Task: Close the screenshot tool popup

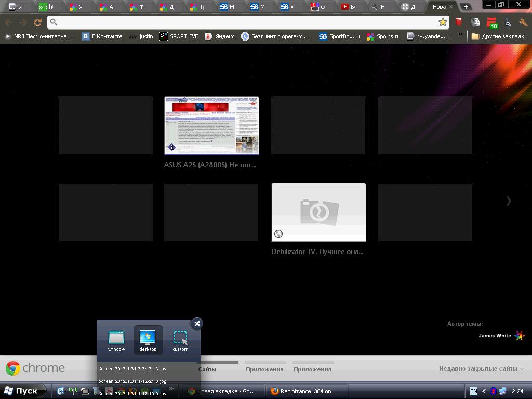Action: click(197, 323)
